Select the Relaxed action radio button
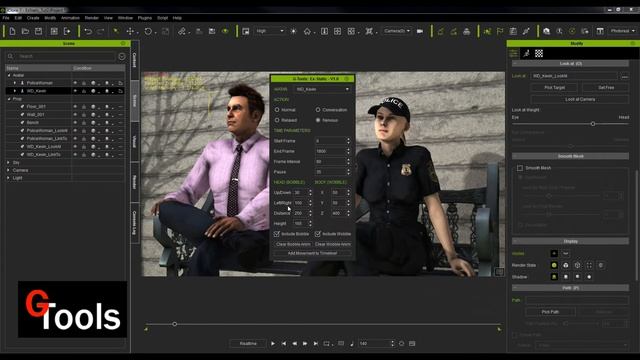The height and width of the screenshot is (360, 640). tap(277, 120)
